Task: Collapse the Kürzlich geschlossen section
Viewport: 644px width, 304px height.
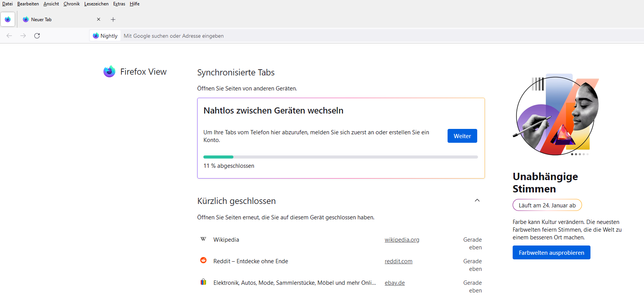Action: point(477,200)
